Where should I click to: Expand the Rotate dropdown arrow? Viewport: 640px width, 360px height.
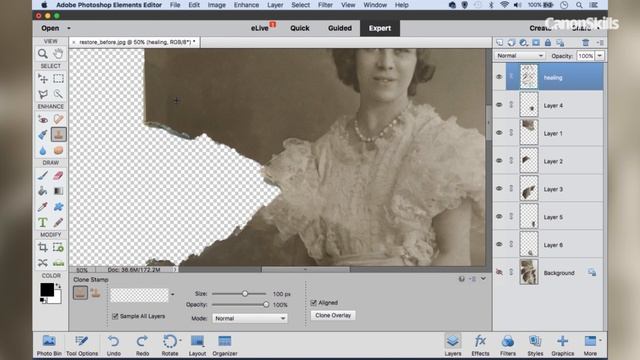[180, 340]
